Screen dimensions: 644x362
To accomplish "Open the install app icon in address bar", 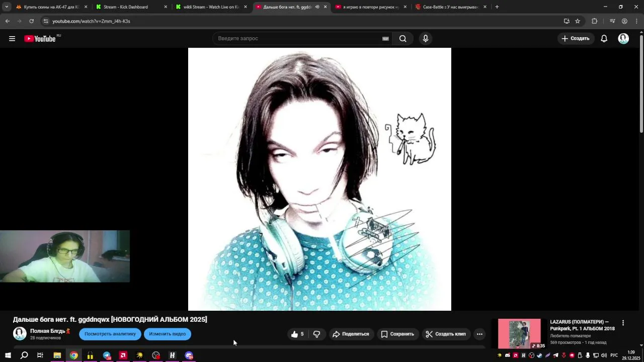I will pos(567,21).
